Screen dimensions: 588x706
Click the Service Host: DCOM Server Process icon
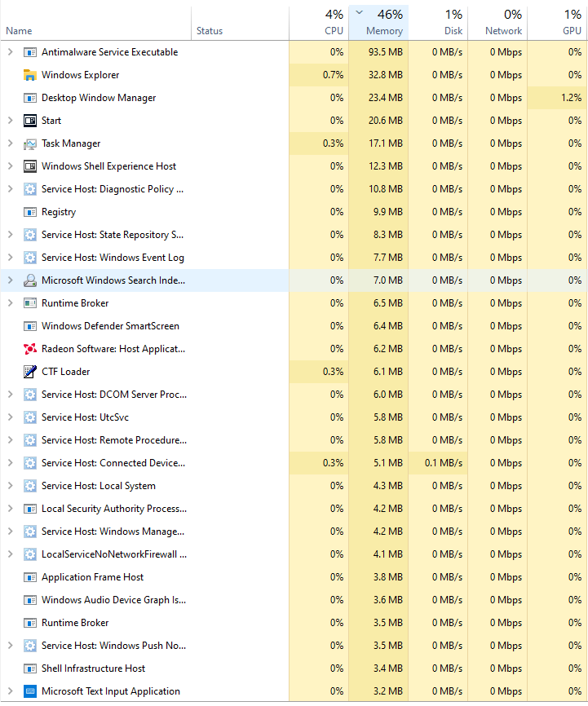point(29,395)
